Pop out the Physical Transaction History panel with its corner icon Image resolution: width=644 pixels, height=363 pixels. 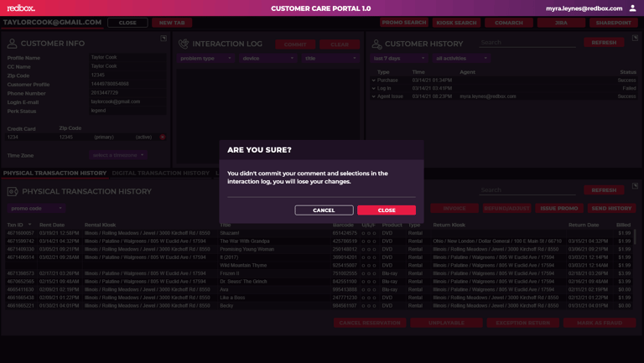click(x=635, y=185)
